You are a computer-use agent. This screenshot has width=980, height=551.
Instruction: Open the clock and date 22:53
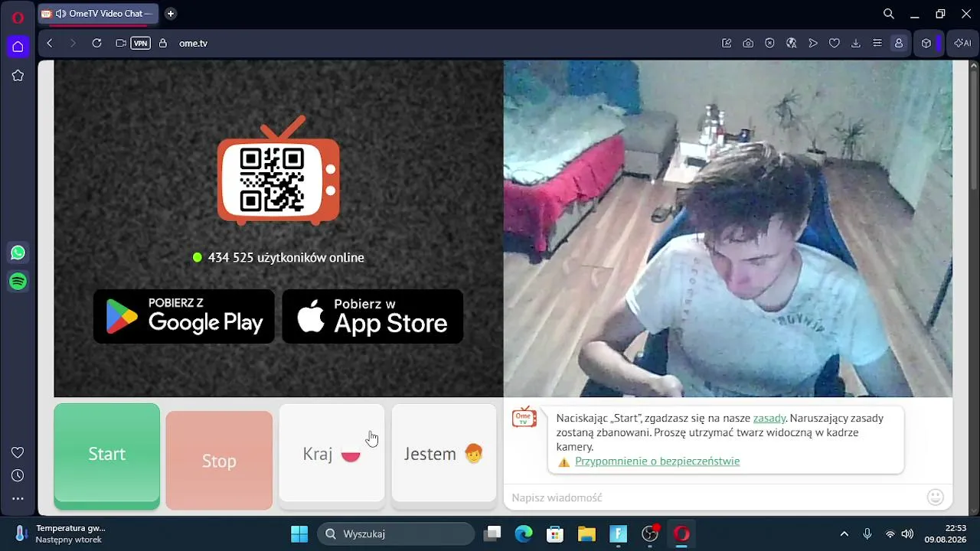click(946, 533)
